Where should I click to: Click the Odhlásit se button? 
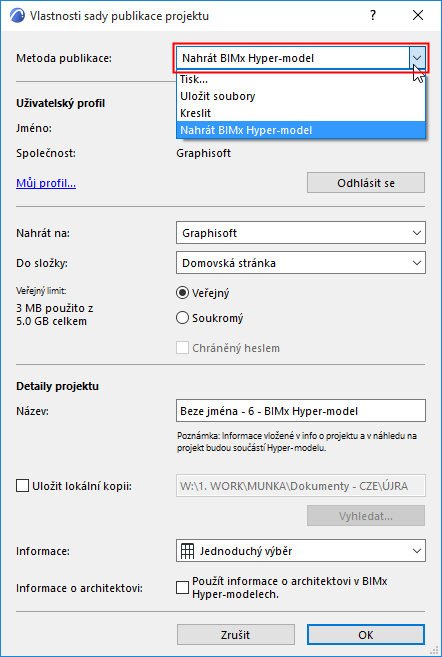[x=366, y=183]
